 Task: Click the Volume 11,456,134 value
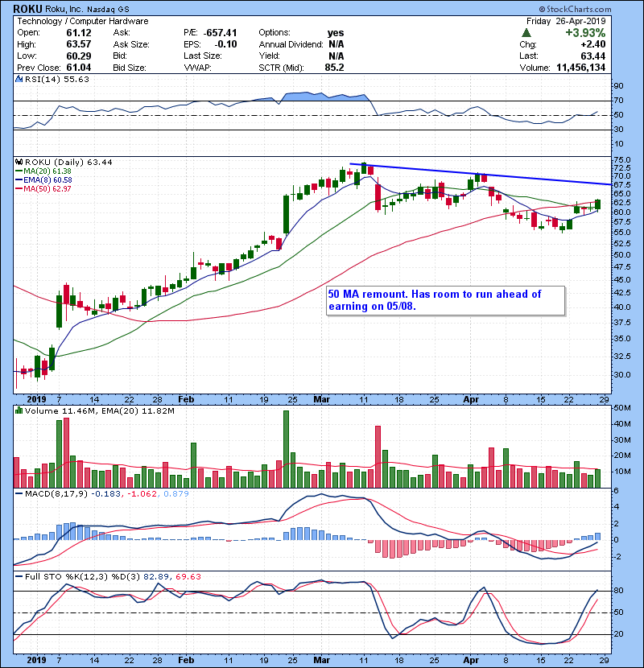(x=581, y=68)
